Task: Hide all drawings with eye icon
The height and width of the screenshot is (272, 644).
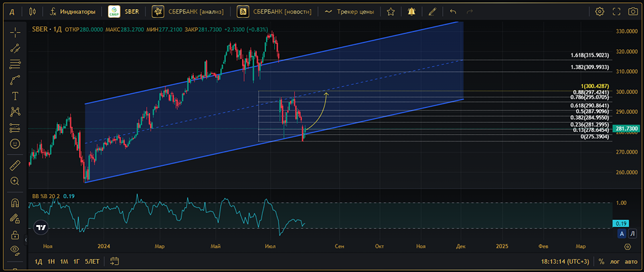Action: pyautogui.click(x=14, y=248)
